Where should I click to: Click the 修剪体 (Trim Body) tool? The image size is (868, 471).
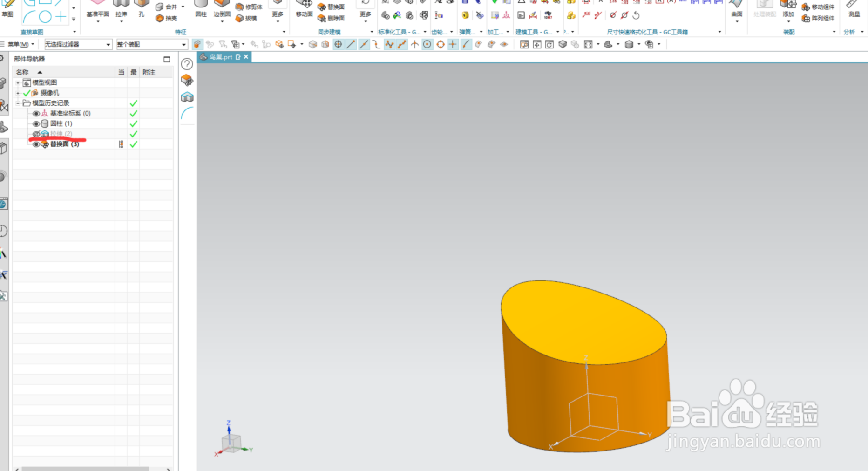click(249, 7)
